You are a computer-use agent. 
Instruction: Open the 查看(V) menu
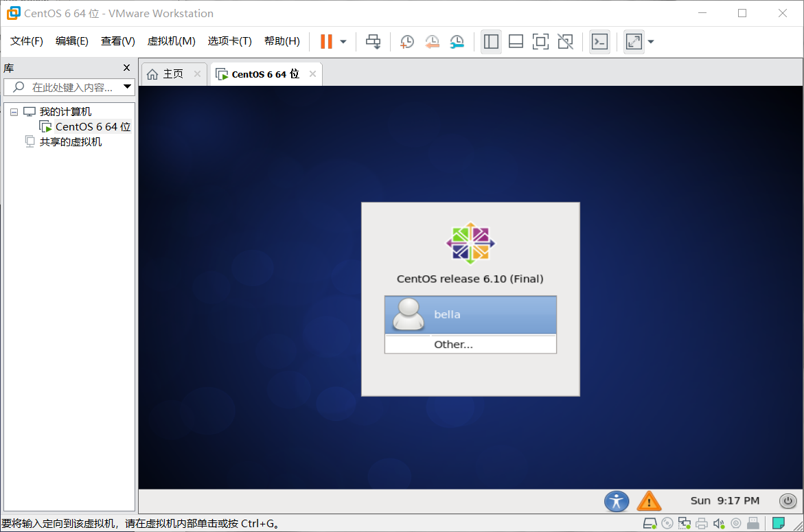tap(118, 41)
